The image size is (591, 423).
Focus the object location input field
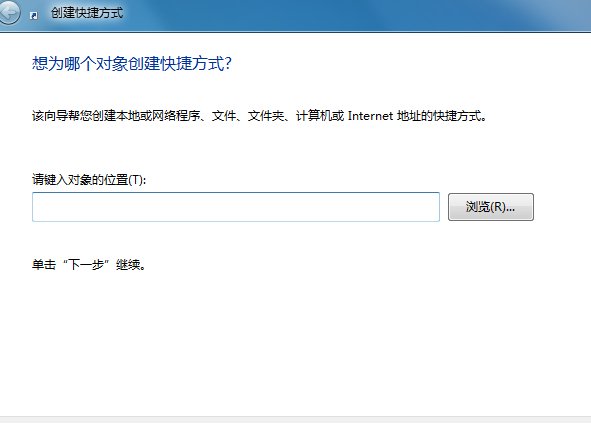click(236, 207)
